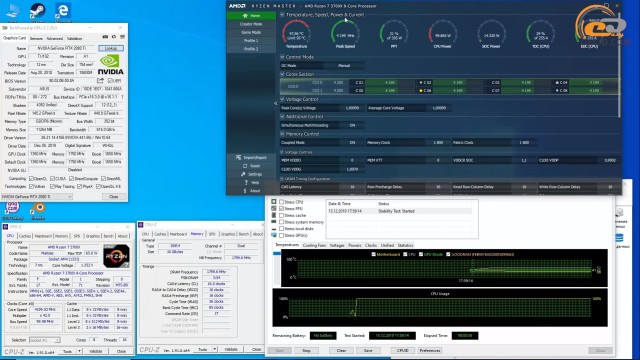Toggle the CPU Diode graph legend checkbox

[421, 254]
